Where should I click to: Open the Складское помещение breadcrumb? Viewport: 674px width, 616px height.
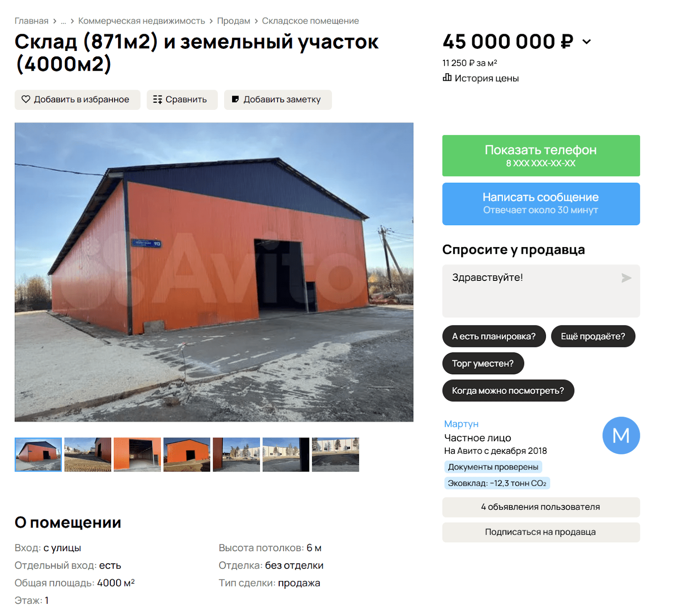pyautogui.click(x=310, y=21)
